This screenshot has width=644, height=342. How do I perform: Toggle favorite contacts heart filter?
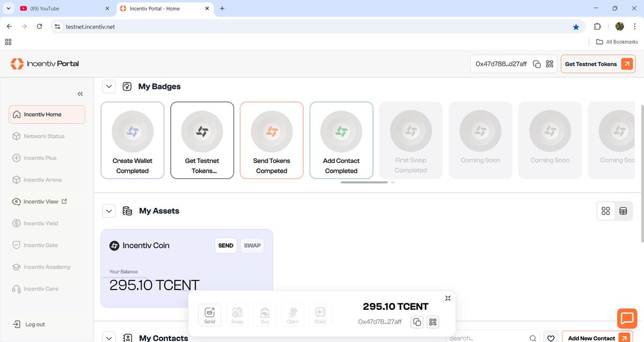[551, 338]
